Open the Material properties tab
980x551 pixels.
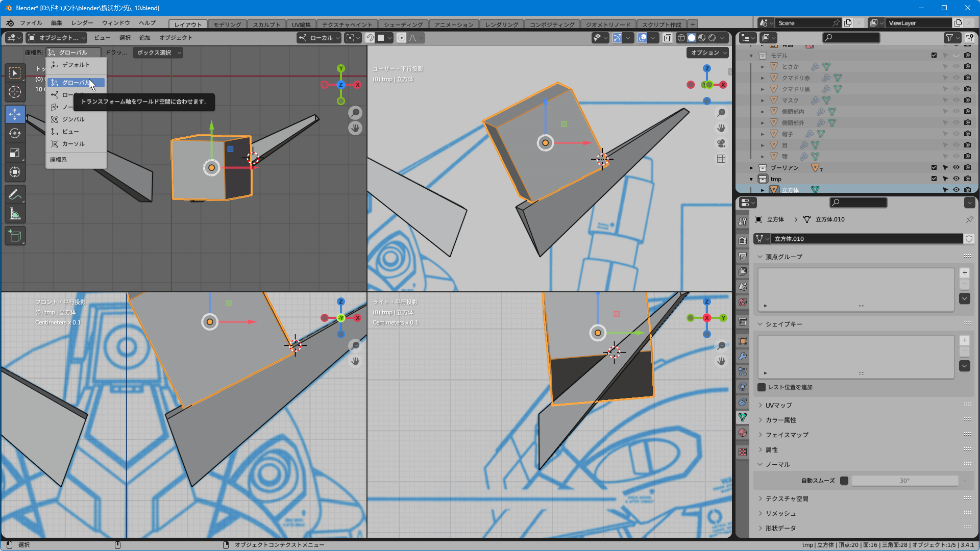click(x=743, y=433)
